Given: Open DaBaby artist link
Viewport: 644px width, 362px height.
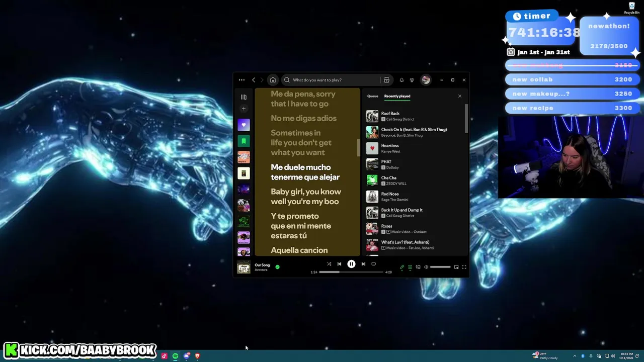Looking at the screenshot, I should pos(392,167).
